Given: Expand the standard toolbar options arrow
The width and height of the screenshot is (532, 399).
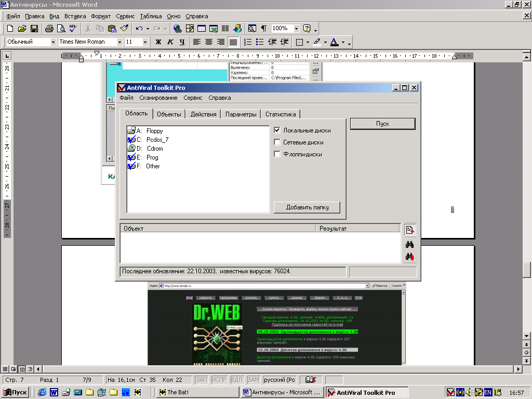Looking at the screenshot, I should [x=316, y=30].
